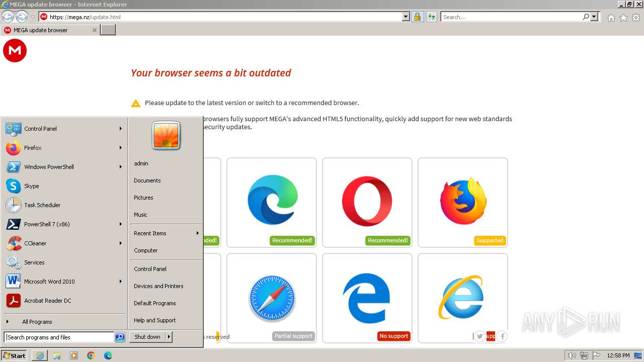Expand the Firefox jump list arrow
This screenshot has width=644, height=362.
click(x=121, y=148)
